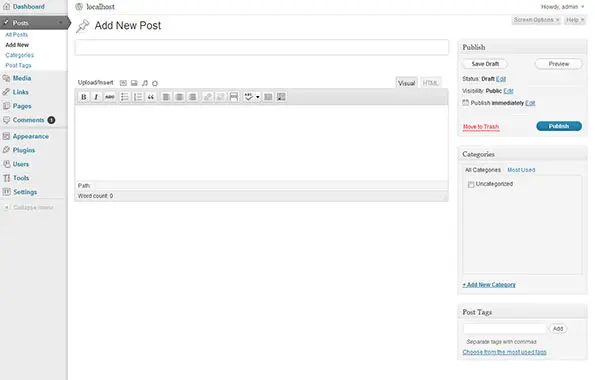Open the Settings section in sidebar

coord(25,192)
